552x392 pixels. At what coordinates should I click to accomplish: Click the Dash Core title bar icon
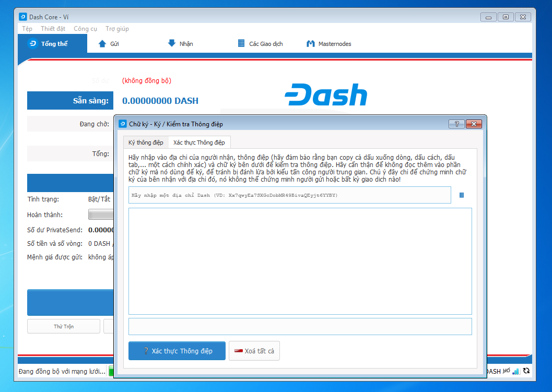[23, 17]
